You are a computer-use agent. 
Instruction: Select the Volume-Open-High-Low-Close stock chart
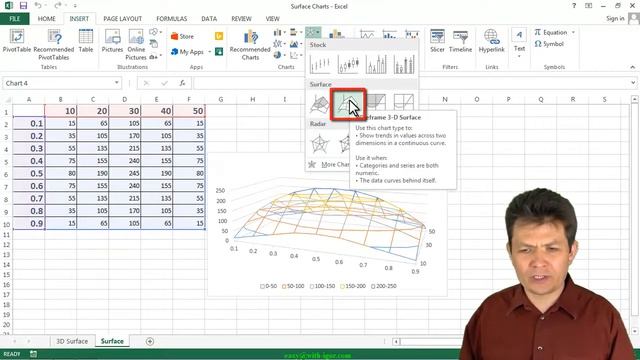point(404,64)
